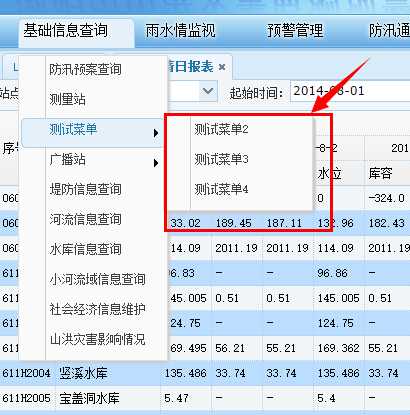Click table row 竖溪水库
410x415 pixels.
[205, 373]
